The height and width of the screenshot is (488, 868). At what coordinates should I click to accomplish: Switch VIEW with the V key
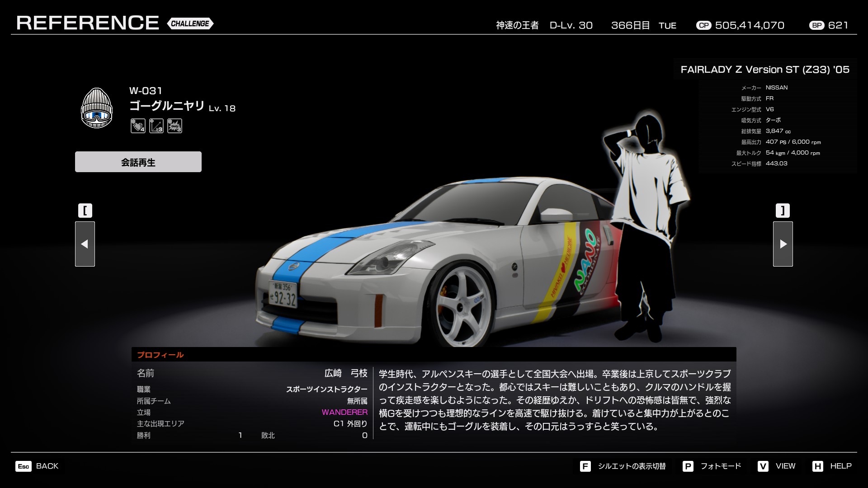coord(763,466)
